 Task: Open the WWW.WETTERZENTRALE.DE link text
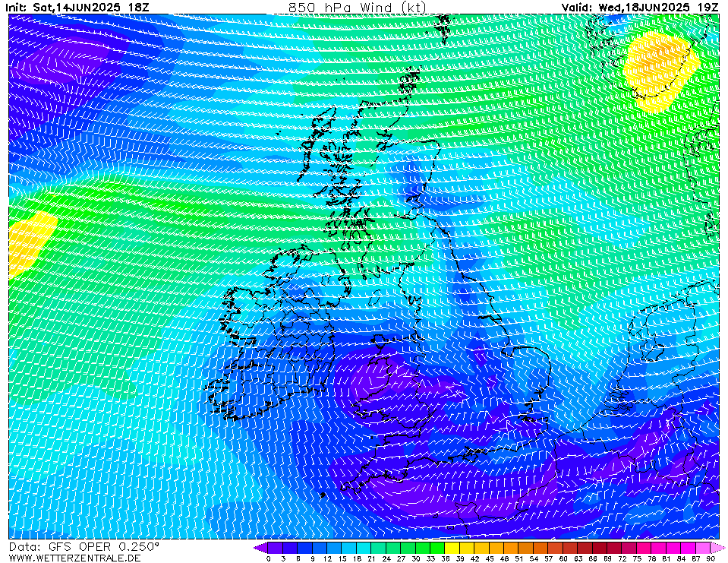74,558
